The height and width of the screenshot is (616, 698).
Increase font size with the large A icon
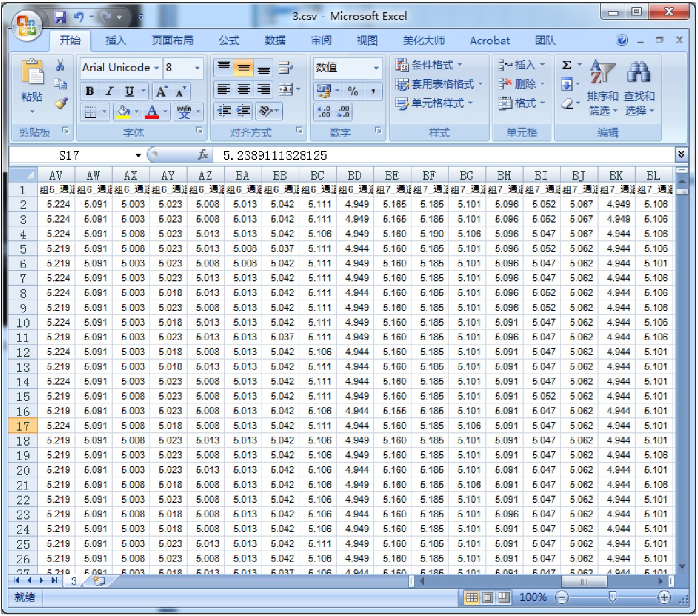[161, 91]
